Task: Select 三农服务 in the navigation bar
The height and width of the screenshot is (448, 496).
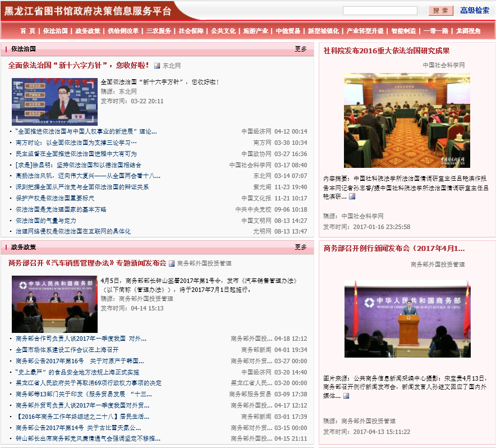Action: point(158,31)
